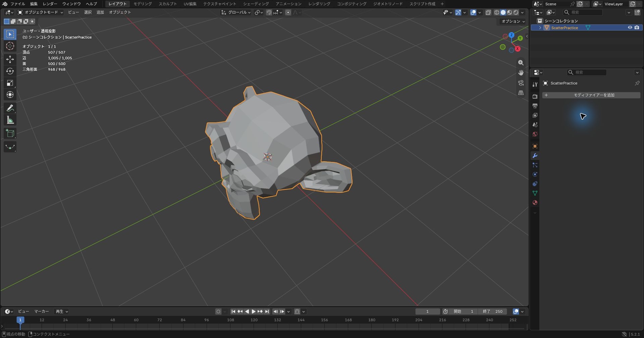Open the viewport shading options arrow

tap(522, 12)
